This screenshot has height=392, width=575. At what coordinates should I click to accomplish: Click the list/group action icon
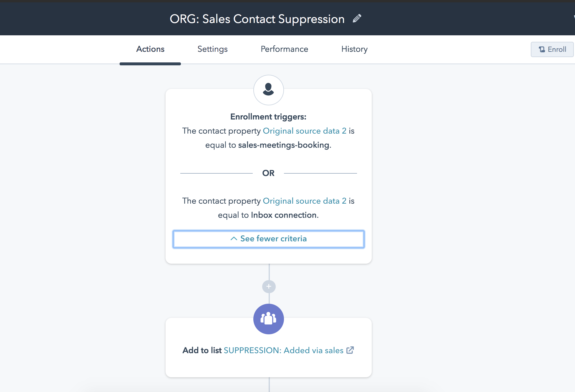(268, 319)
